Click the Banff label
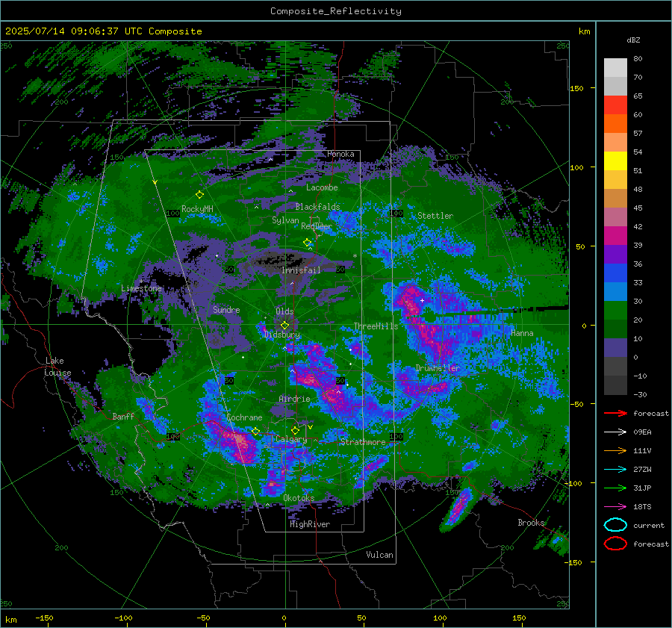 click(123, 416)
